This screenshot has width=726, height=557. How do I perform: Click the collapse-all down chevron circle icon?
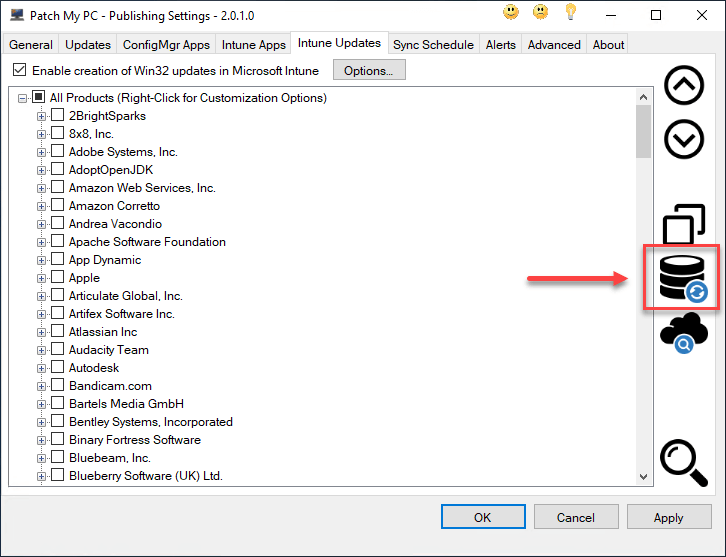click(684, 139)
